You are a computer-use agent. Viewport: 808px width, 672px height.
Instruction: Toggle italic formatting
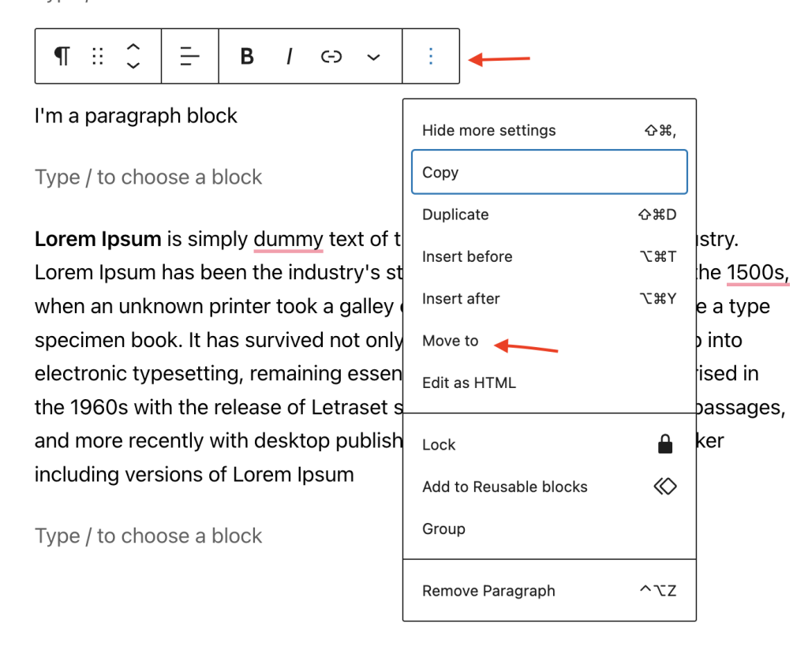(x=289, y=56)
